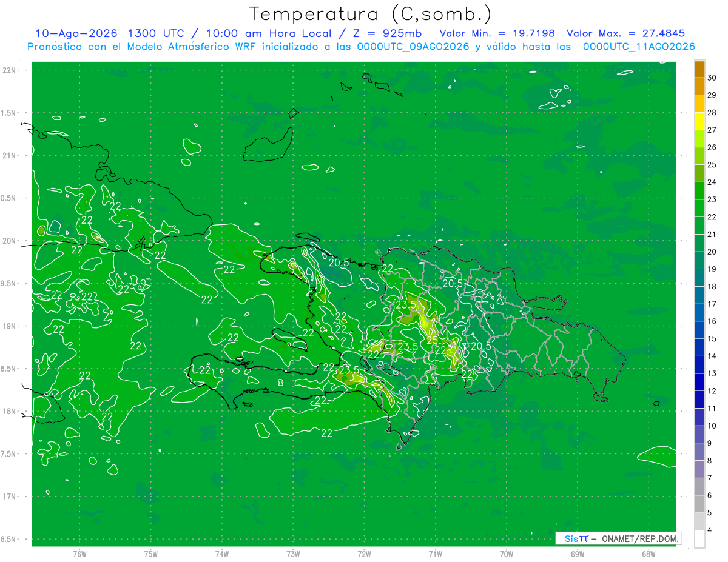Screen dimensions: 728x562
Task: Pick the dark blue swatch between 12 and 13
Action: [699, 383]
